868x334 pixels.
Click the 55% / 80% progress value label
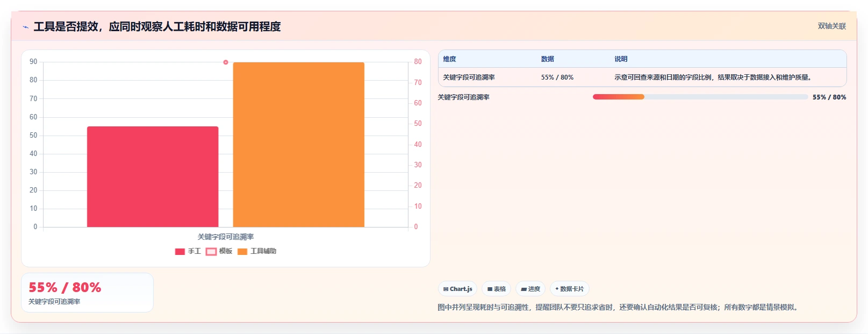(829, 97)
